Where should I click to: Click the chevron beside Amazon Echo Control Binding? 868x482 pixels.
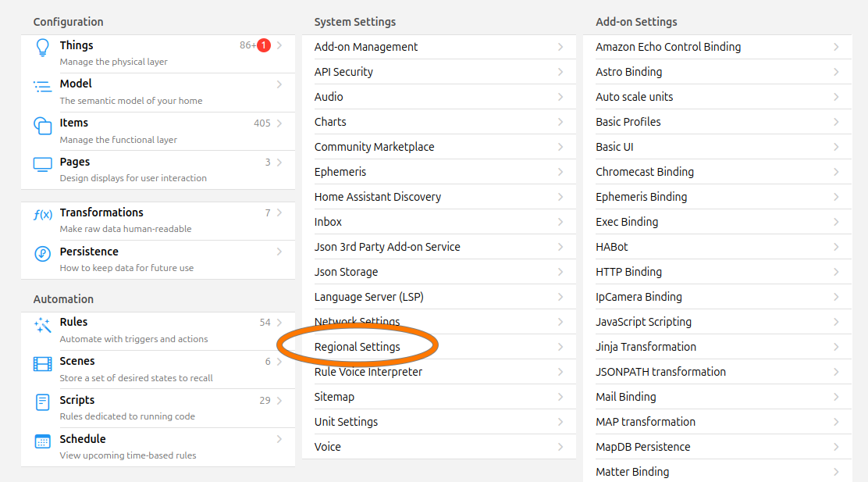click(836, 47)
